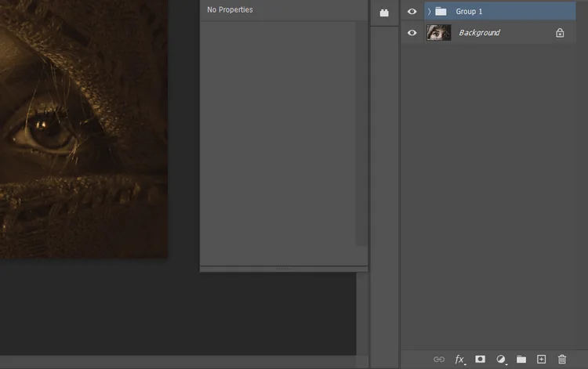Create a new layer with plus icon
588x369 pixels.
click(x=541, y=359)
